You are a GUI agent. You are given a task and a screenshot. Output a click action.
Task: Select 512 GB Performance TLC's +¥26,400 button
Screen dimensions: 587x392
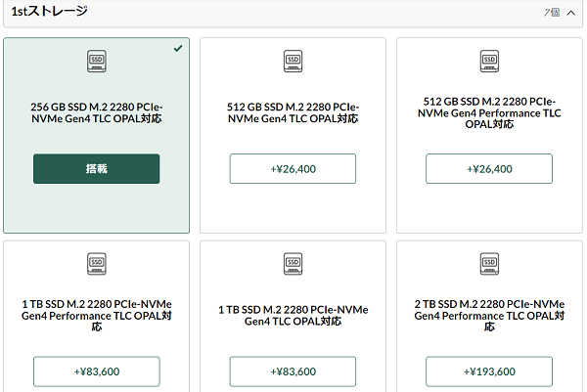pyautogui.click(x=489, y=169)
